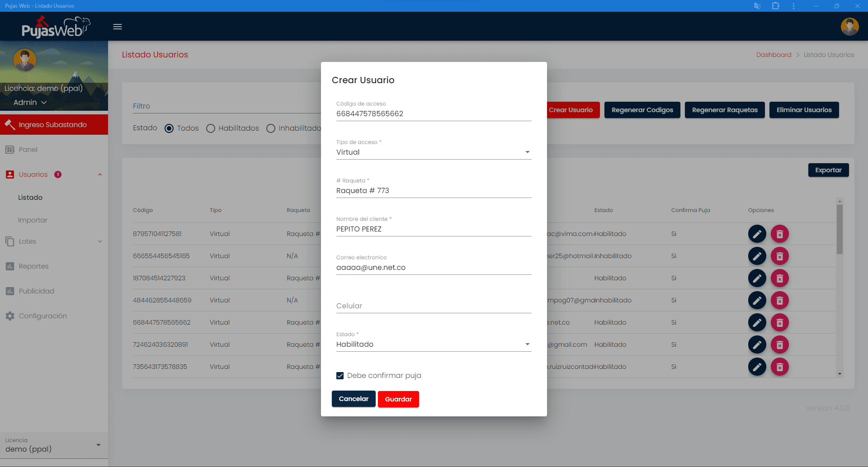The image size is (868, 467).
Task: Open the Reportes menu item
Action: click(33, 266)
